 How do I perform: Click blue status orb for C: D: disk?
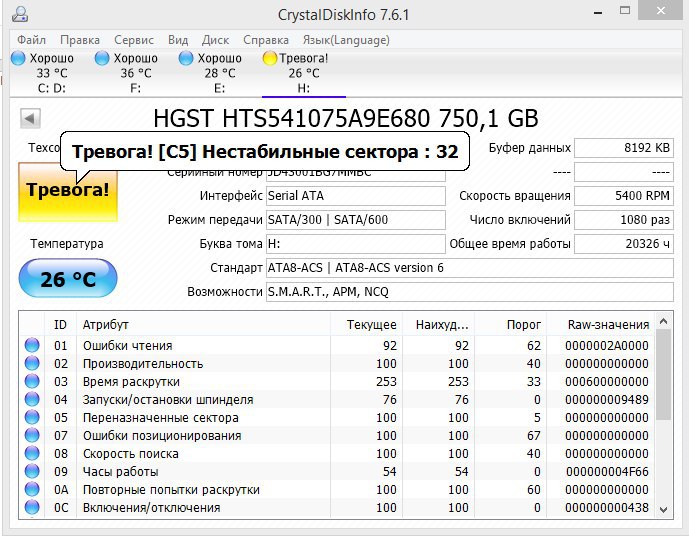[x=18, y=58]
